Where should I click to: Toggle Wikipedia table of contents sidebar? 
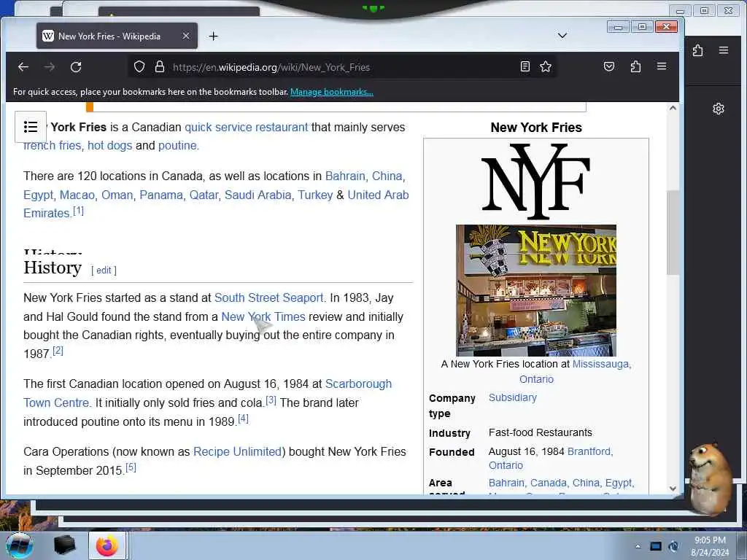pos(31,127)
